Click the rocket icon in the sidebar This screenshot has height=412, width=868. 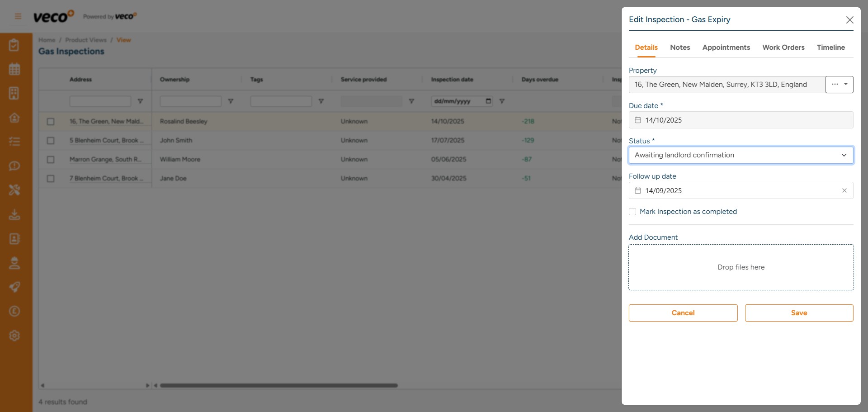(x=14, y=287)
